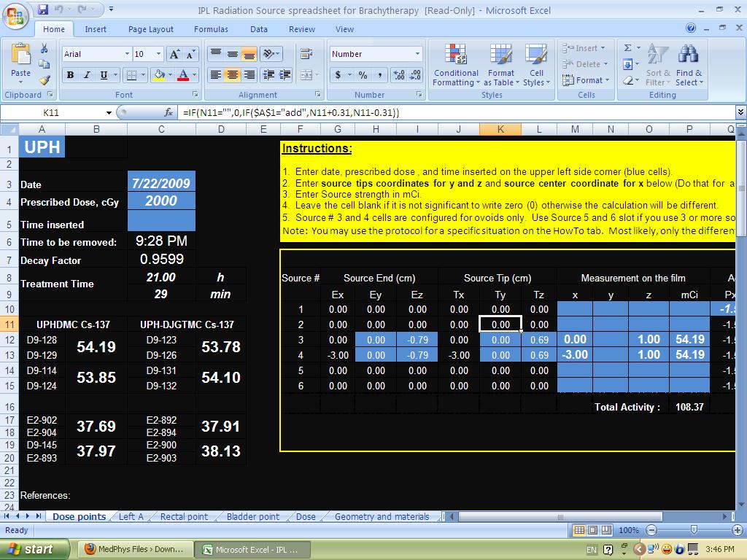The width and height of the screenshot is (747, 560).
Task: Expand the Borders dropdown arrow
Action: pyautogui.click(x=143, y=75)
